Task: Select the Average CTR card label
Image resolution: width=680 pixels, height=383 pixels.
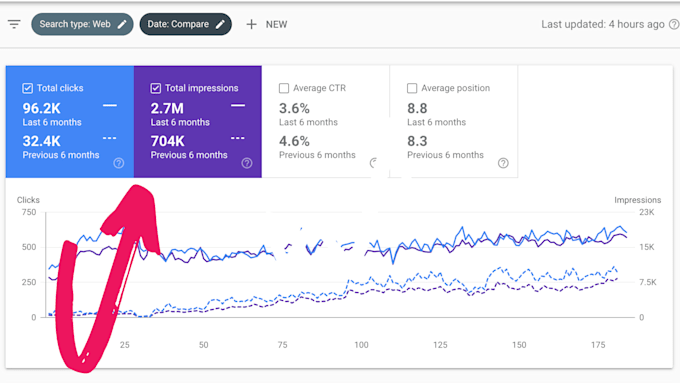Action: 320,88
